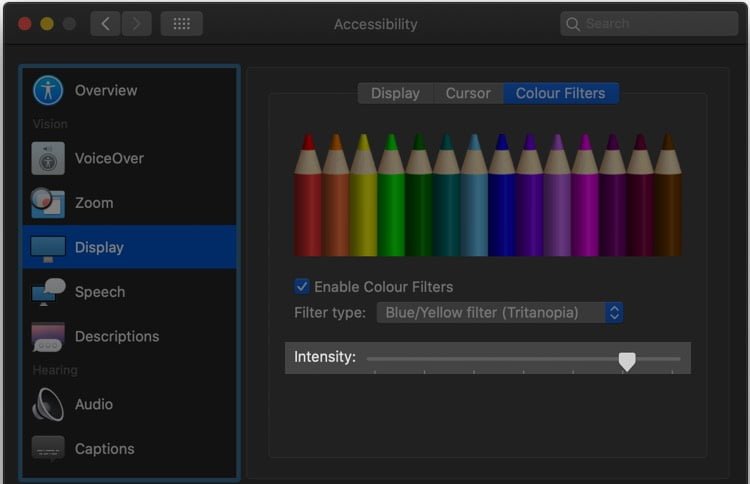
Task: Click the Enable Colour Filters label
Action: (x=384, y=287)
